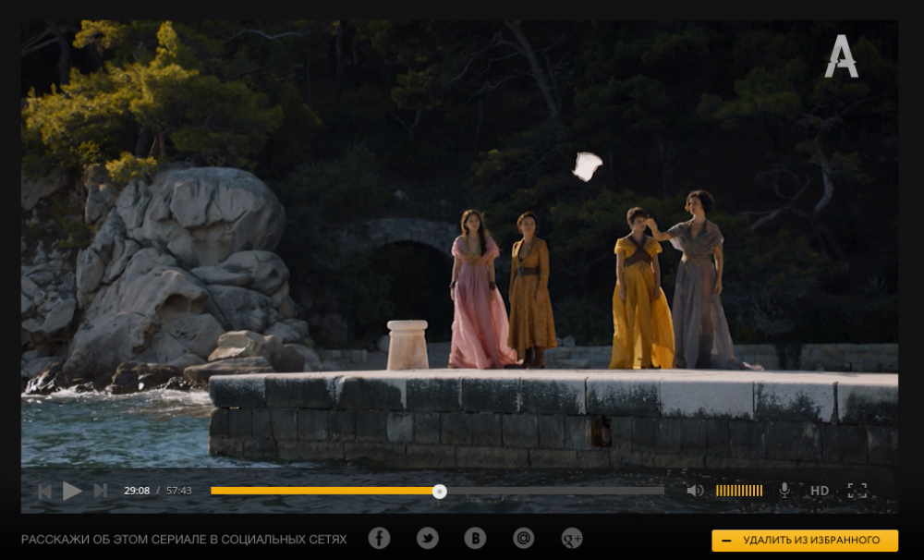The width and height of the screenshot is (924, 560).
Task: Click the current time 29:08
Action: click(137, 491)
